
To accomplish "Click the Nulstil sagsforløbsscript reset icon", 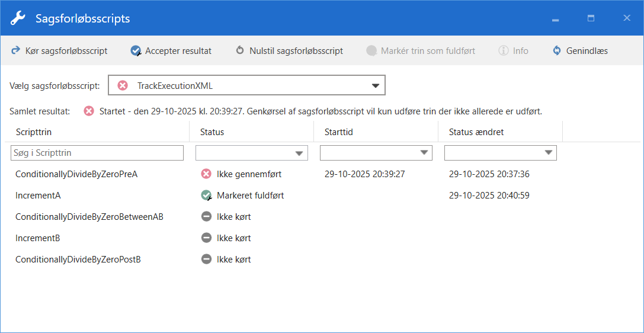I will [x=240, y=51].
